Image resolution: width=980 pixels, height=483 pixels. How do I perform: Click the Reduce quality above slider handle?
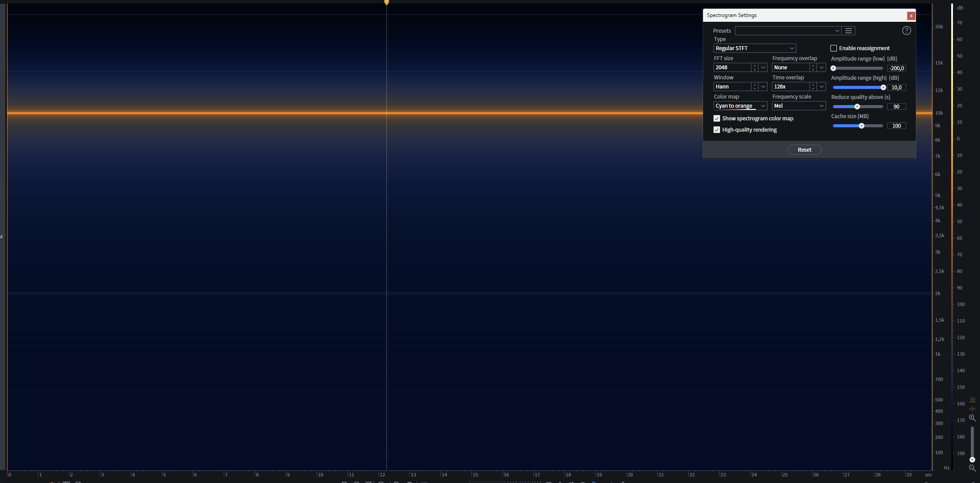pos(857,107)
